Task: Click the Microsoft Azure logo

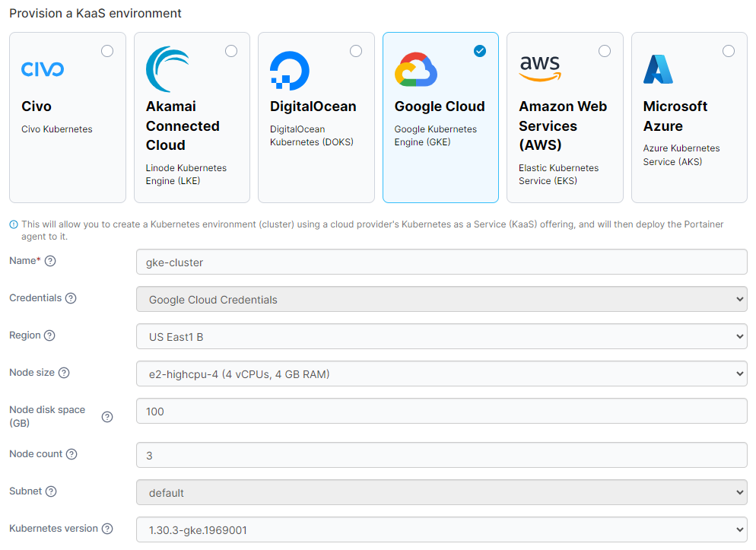Action: 658,69
